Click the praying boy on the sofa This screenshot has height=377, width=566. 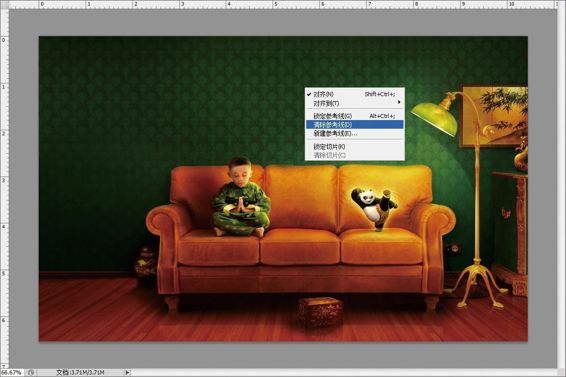pyautogui.click(x=241, y=197)
